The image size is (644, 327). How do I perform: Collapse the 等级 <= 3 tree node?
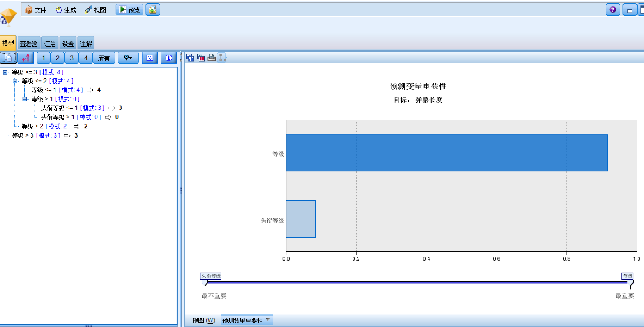coord(5,72)
